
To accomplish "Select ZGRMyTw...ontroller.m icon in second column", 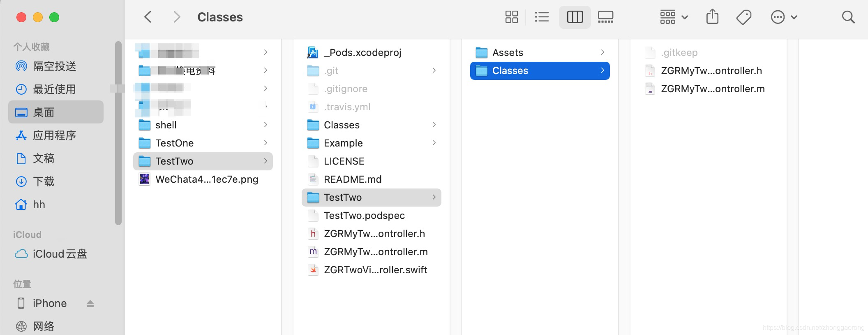I will point(313,252).
